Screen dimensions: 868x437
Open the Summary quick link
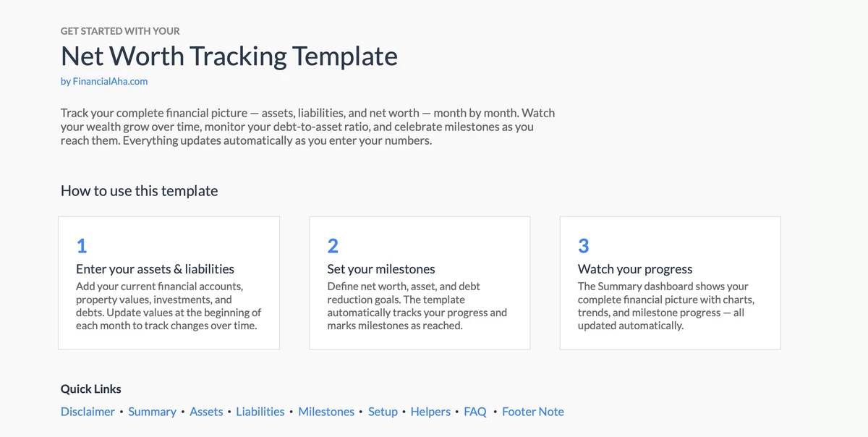[x=152, y=412]
